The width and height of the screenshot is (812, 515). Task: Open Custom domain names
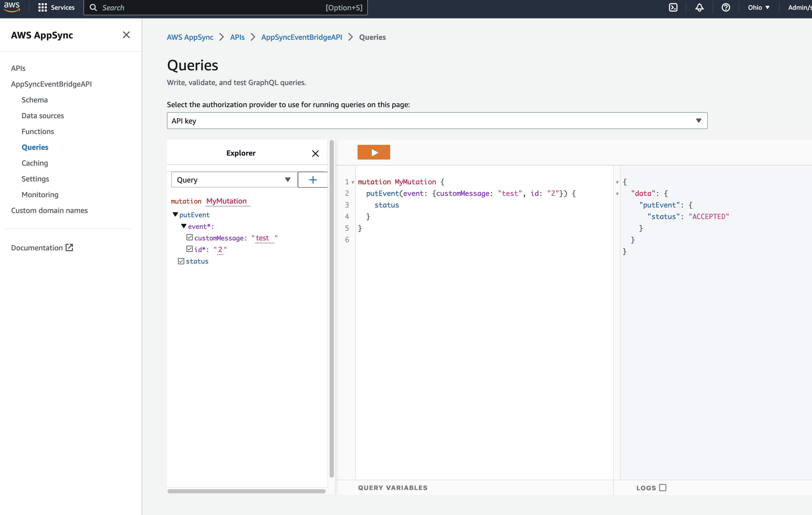click(49, 210)
